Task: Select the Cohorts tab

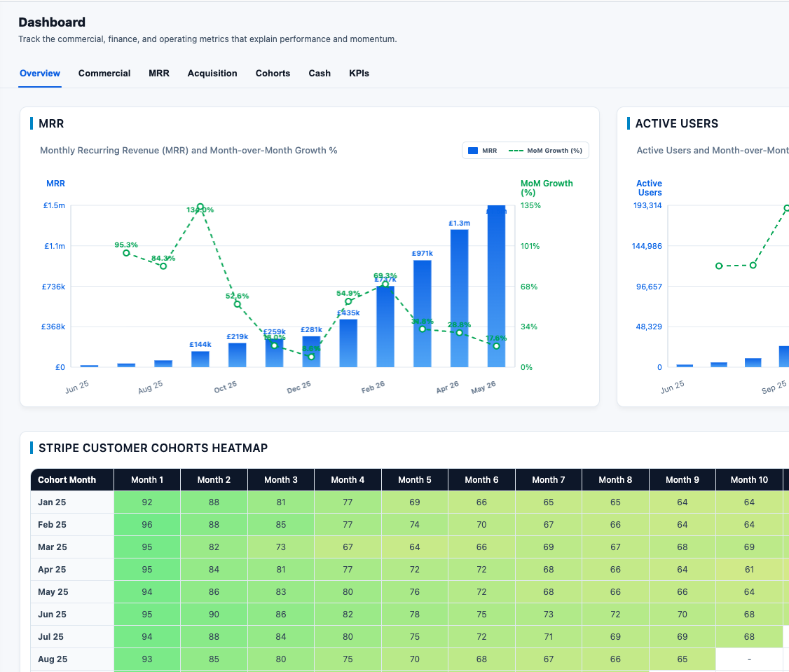Action: click(x=273, y=74)
